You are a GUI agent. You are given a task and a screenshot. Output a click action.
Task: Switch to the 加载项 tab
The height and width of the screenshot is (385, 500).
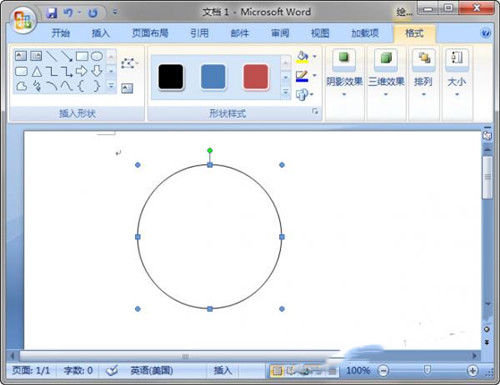(x=365, y=33)
